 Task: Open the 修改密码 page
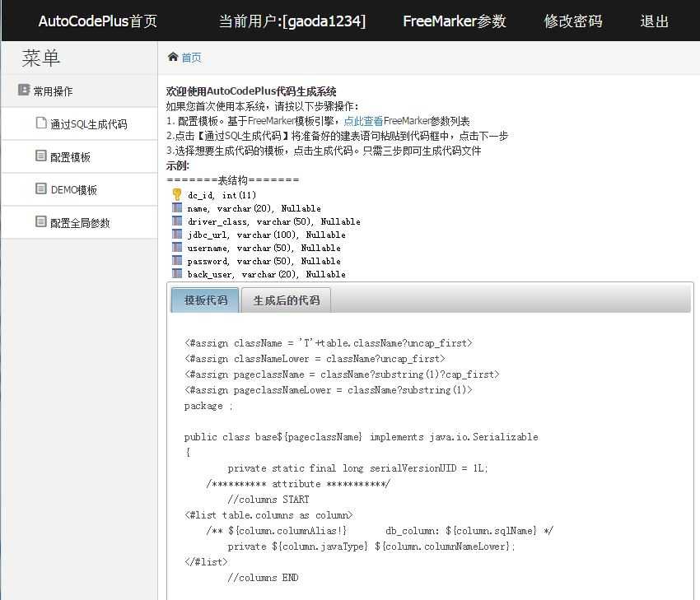[573, 21]
